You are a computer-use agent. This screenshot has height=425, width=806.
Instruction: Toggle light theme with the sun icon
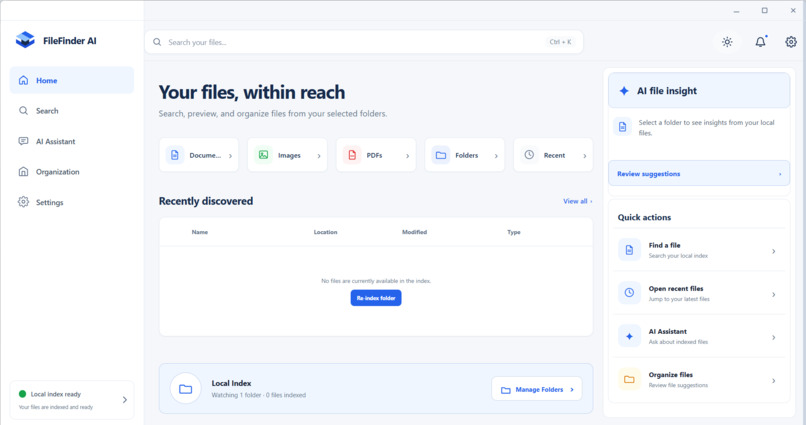tap(727, 42)
